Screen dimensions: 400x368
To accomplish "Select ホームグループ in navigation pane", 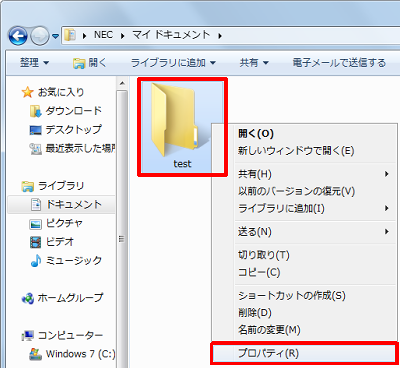I will point(70,297).
